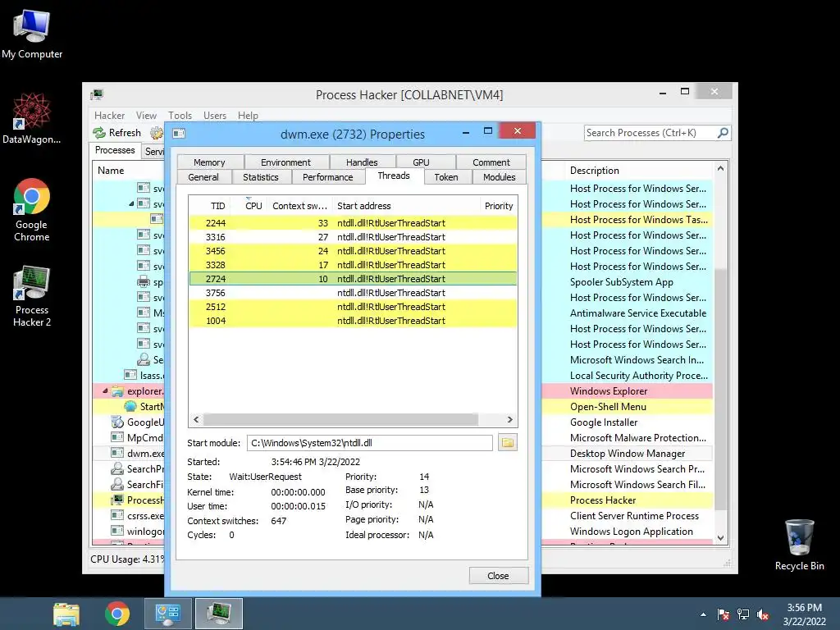The width and height of the screenshot is (840, 630).
Task: Sort threads by Start address column
Action: point(406,206)
